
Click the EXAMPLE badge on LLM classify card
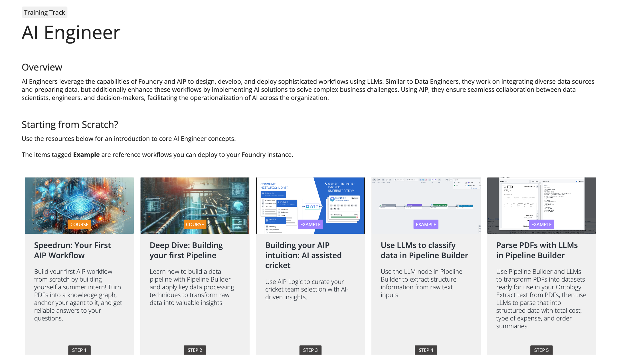pos(426,224)
